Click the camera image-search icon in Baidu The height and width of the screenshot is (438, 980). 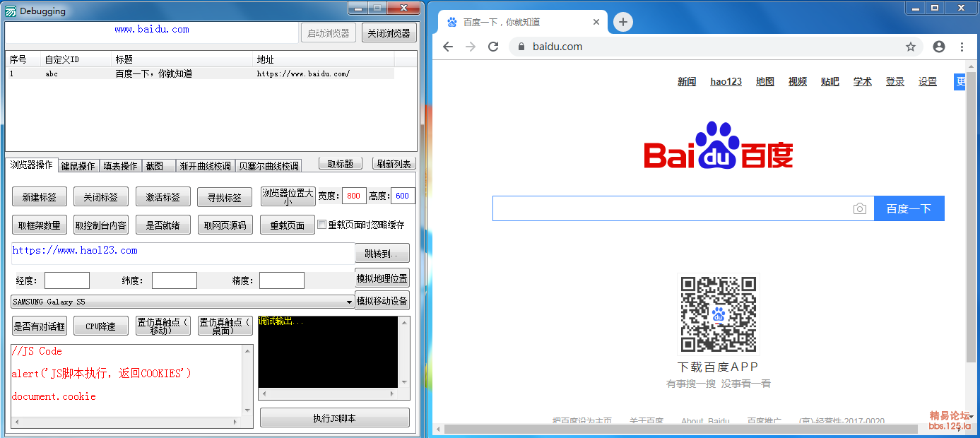point(859,208)
